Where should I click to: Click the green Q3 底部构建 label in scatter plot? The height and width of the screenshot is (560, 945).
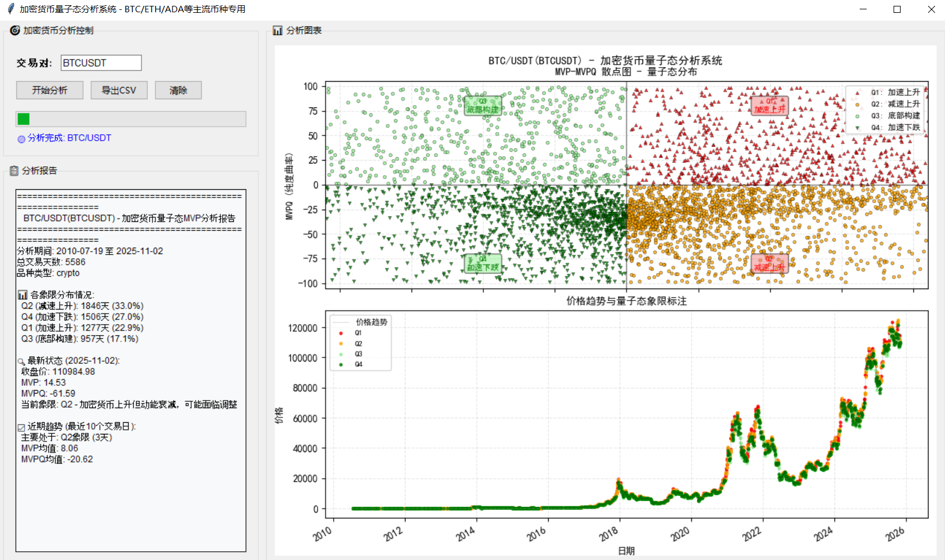pyautogui.click(x=483, y=106)
